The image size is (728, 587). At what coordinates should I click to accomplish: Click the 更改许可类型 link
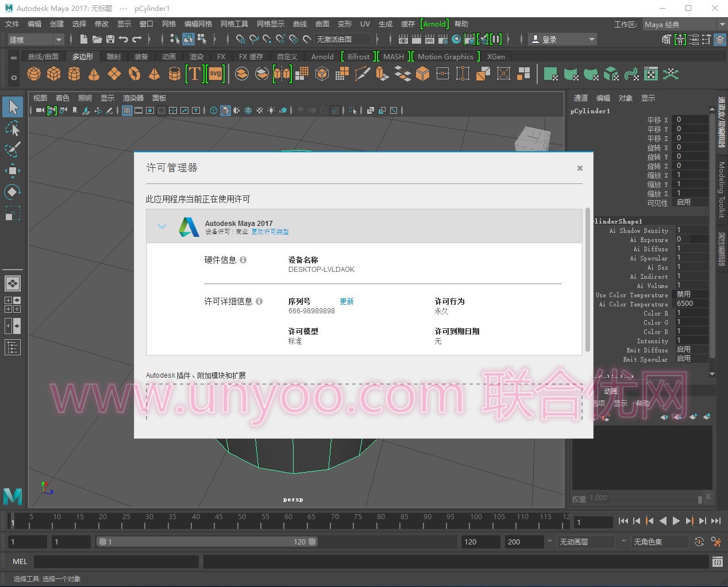pos(270,232)
